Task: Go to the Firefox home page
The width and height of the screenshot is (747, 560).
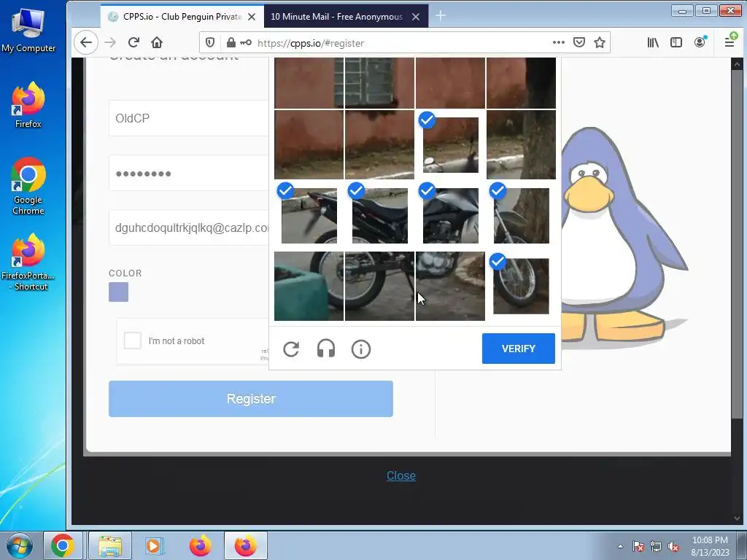Action: coord(157,43)
